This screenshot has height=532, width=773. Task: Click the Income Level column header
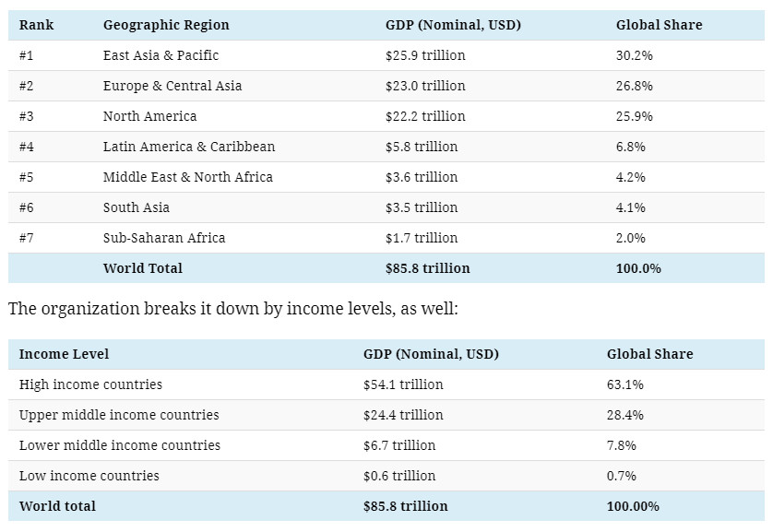pyautogui.click(x=64, y=354)
